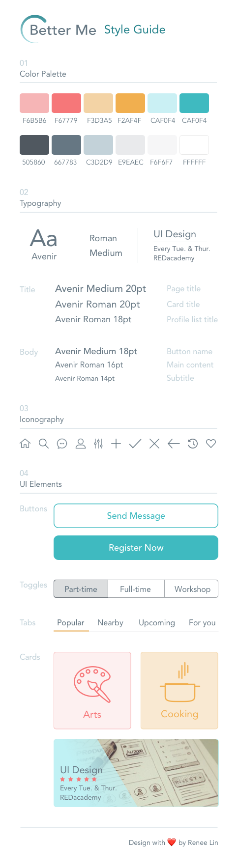Click the filter sliders icon
Screen dimensions: 238x868
98,444
